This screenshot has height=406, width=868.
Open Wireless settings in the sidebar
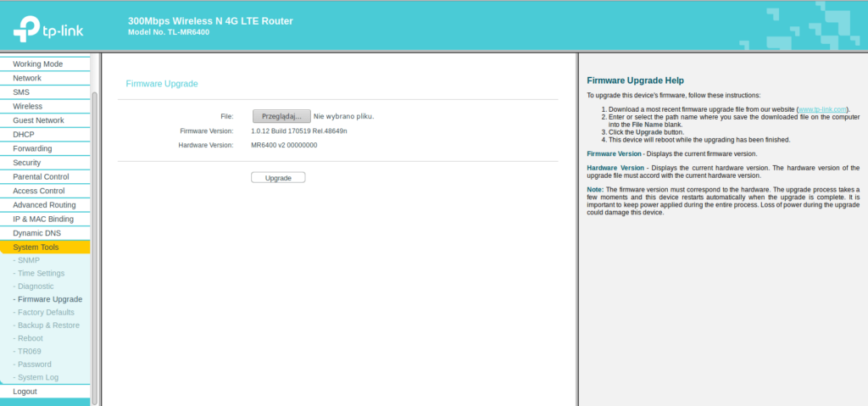pyautogui.click(x=27, y=106)
